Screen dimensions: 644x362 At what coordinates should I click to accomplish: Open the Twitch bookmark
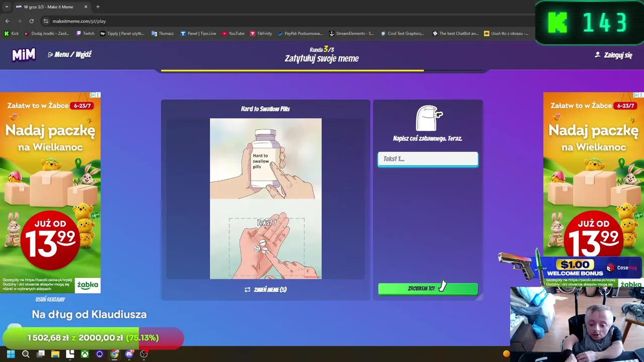[x=85, y=34]
